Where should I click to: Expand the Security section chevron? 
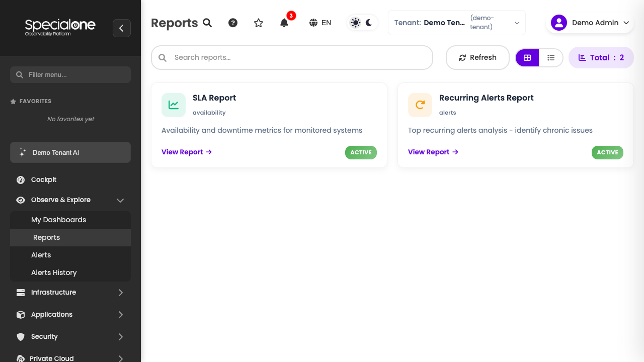120,337
